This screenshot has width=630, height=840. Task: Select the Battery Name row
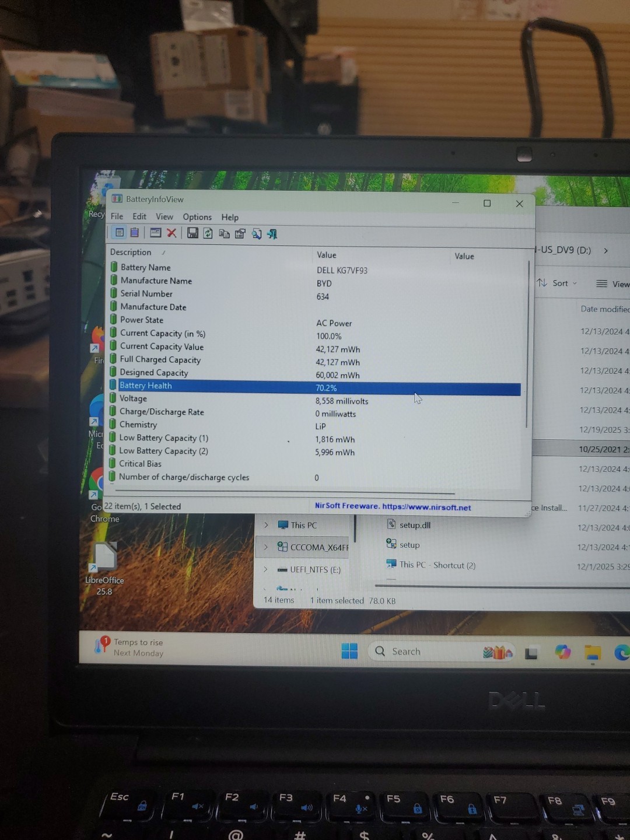(315, 268)
